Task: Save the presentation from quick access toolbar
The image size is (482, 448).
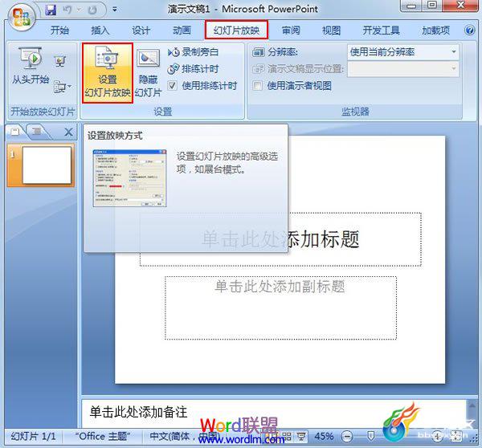Action: point(51,10)
